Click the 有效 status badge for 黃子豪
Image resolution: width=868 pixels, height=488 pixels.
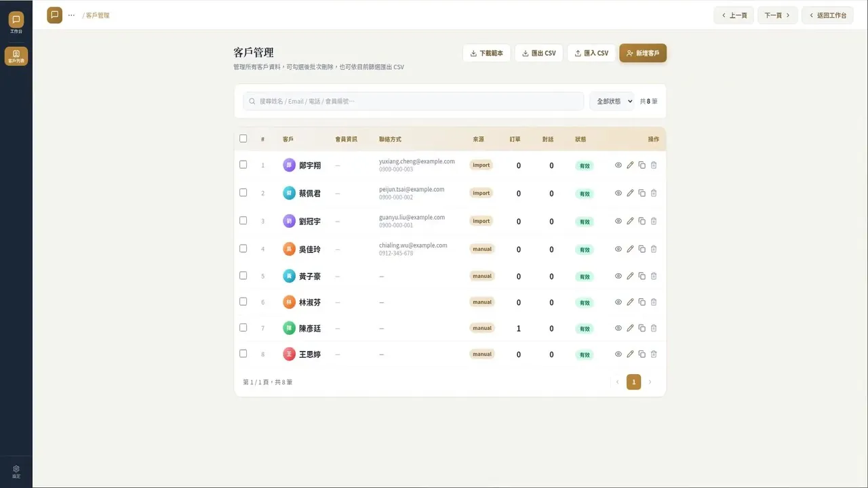pyautogui.click(x=584, y=277)
